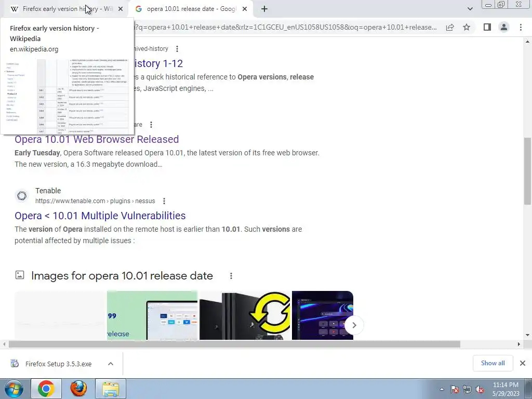This screenshot has height=399, width=532.
Task: Click into the address bar URL
Action: pyautogui.click(x=286, y=27)
